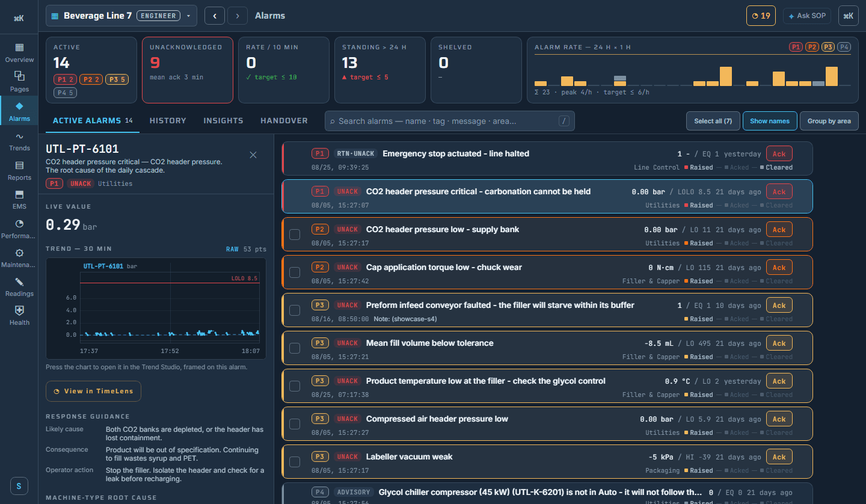This screenshot has width=866, height=504.
Task: Open the UTL-PT-6101 trend chart
Action: point(156,308)
